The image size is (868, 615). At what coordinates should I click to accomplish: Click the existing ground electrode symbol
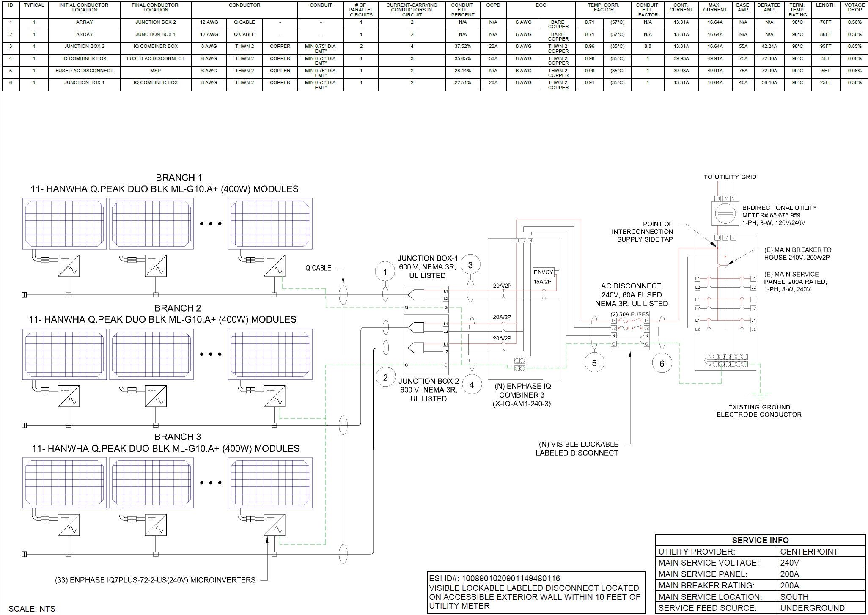click(x=760, y=395)
